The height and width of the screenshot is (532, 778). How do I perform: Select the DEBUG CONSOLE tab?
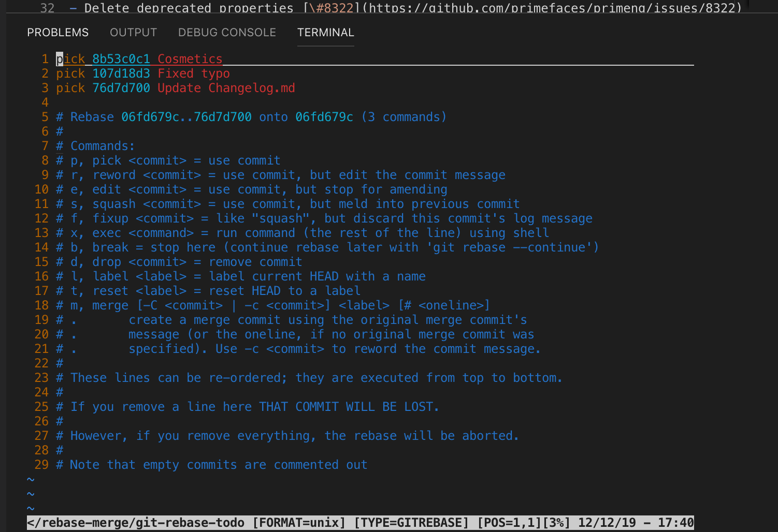(227, 33)
